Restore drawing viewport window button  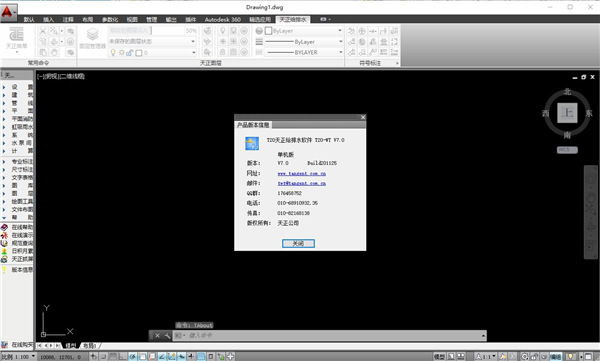point(584,77)
